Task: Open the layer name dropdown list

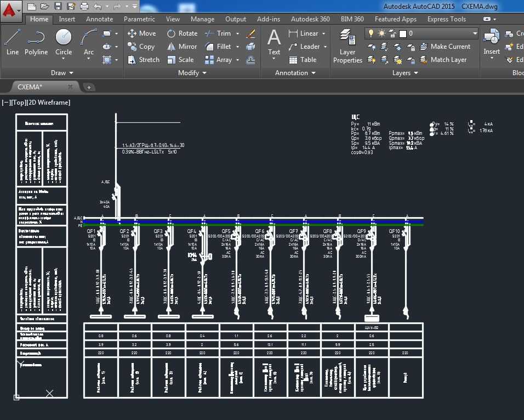Action: point(475,33)
